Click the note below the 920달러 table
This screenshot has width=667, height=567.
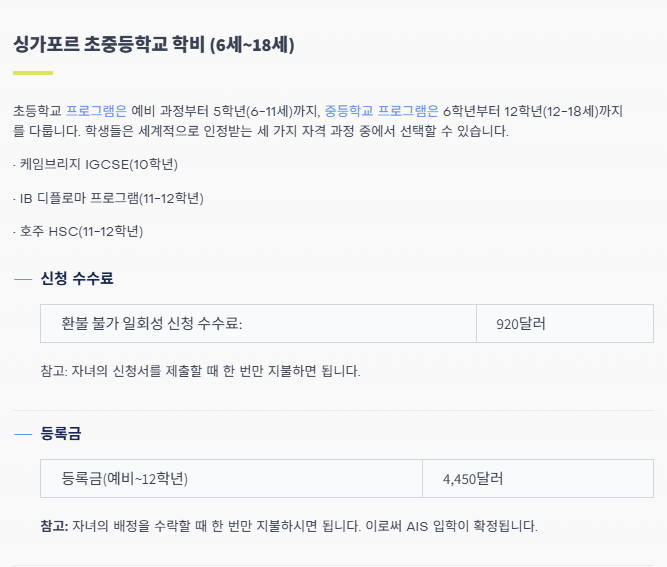[200, 371]
